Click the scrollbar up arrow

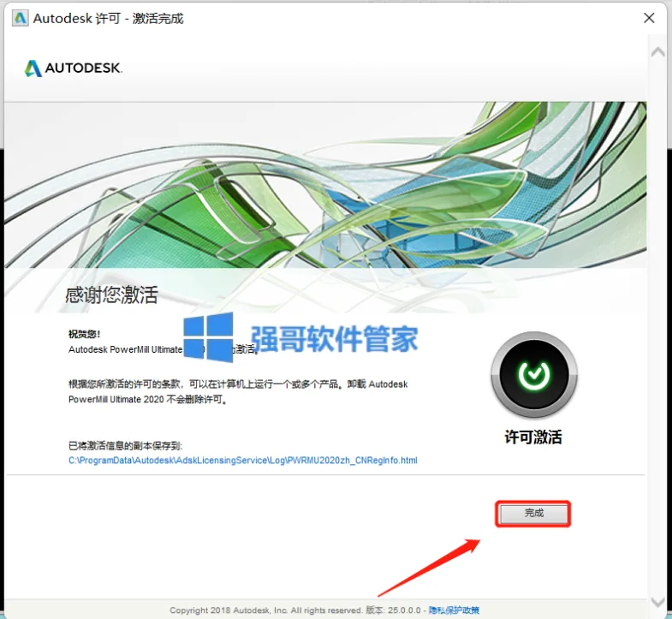(657, 52)
